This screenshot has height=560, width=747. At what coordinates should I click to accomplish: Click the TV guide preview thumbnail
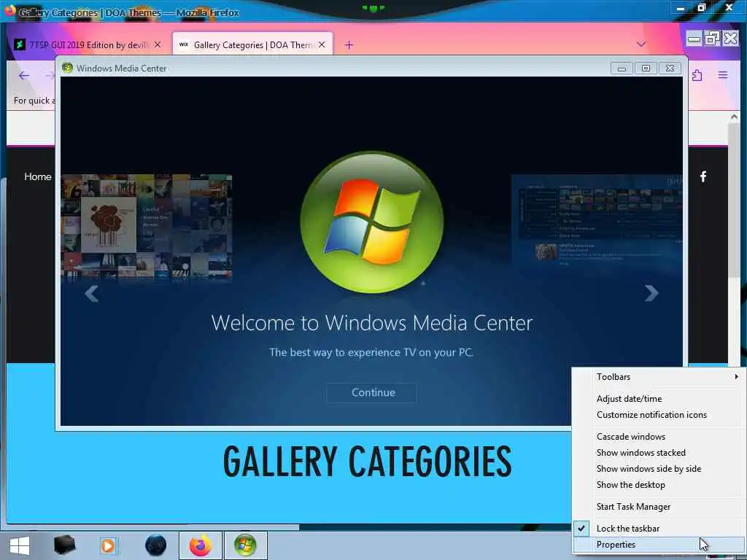(x=597, y=222)
